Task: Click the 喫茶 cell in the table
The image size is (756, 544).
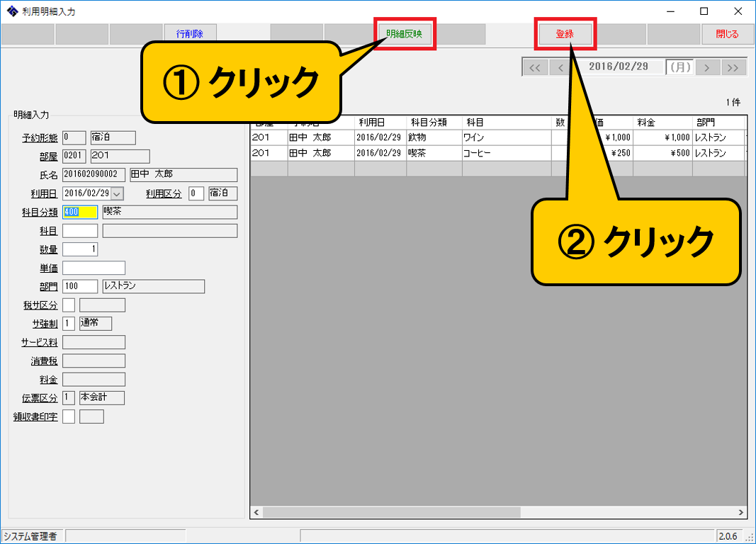Action: point(434,153)
